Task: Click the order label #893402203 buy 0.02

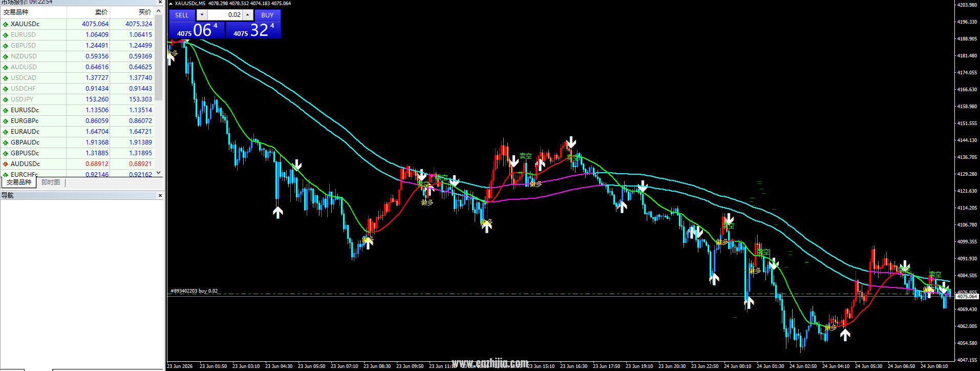Action: point(194,291)
